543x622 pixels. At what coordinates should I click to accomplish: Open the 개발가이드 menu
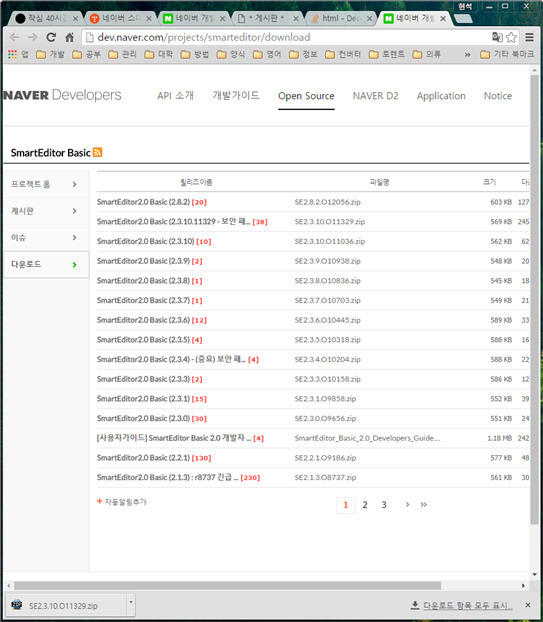click(236, 96)
